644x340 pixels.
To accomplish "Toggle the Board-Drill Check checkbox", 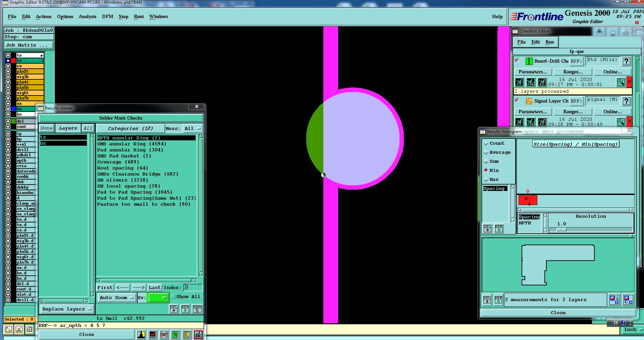I will point(517,60).
